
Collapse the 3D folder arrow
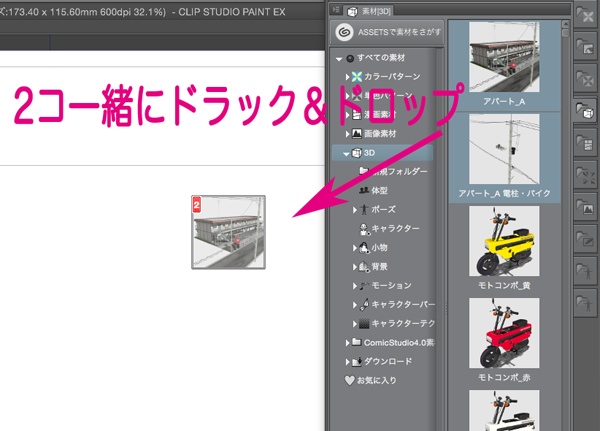pyautogui.click(x=346, y=154)
